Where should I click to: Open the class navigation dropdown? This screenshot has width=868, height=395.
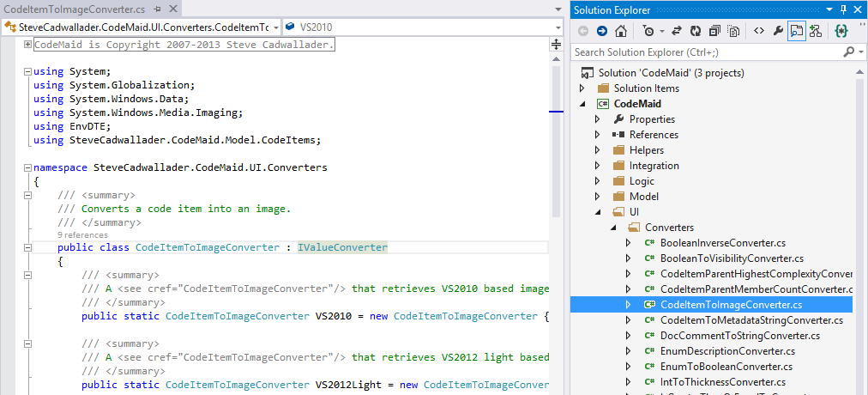(x=275, y=27)
